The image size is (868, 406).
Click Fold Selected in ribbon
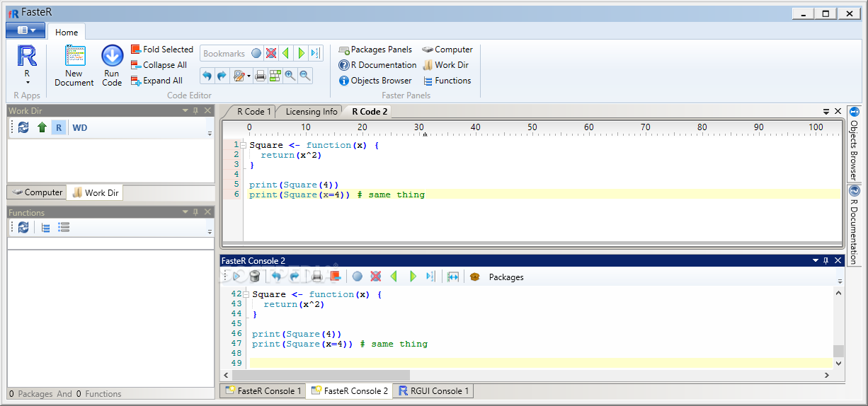coord(162,50)
